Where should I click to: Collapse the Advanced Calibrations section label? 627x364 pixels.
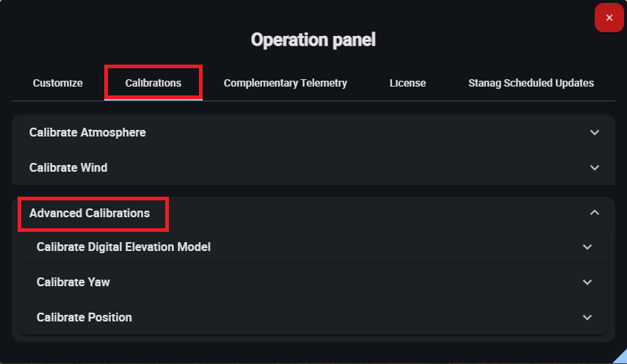pyautogui.click(x=90, y=214)
